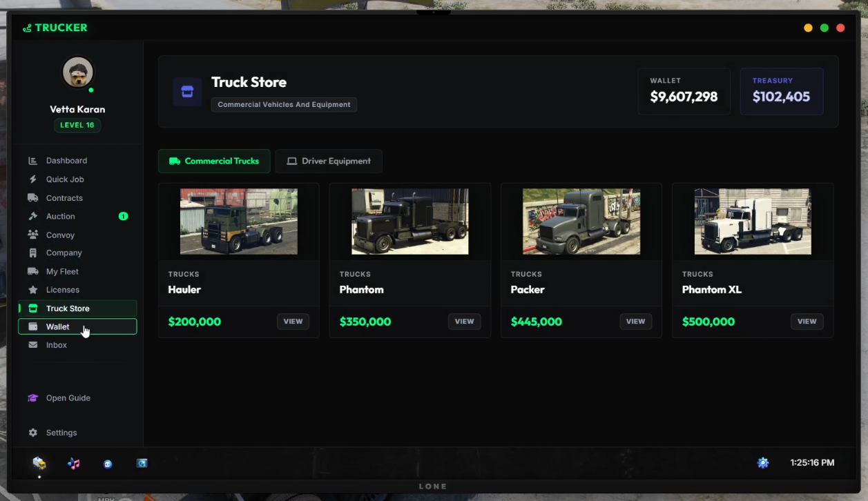The width and height of the screenshot is (868, 501).
Task: Click the $200,000 Hauler price
Action: click(x=195, y=322)
